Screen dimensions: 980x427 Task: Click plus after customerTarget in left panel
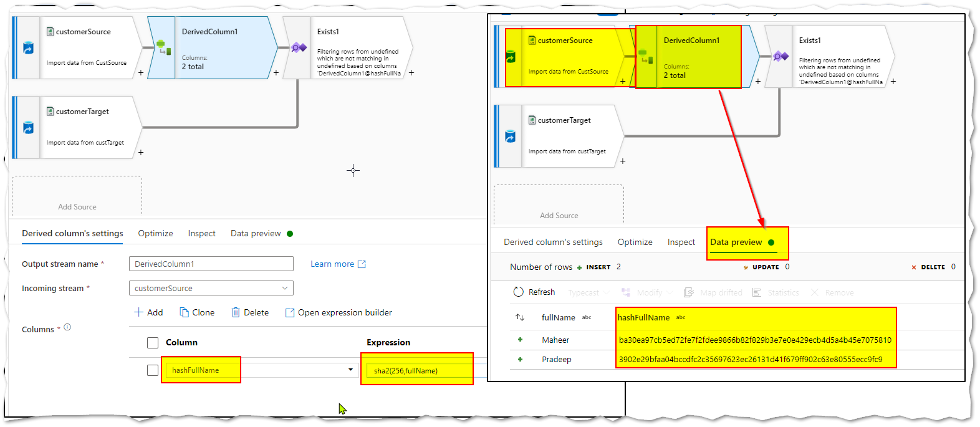click(x=141, y=153)
